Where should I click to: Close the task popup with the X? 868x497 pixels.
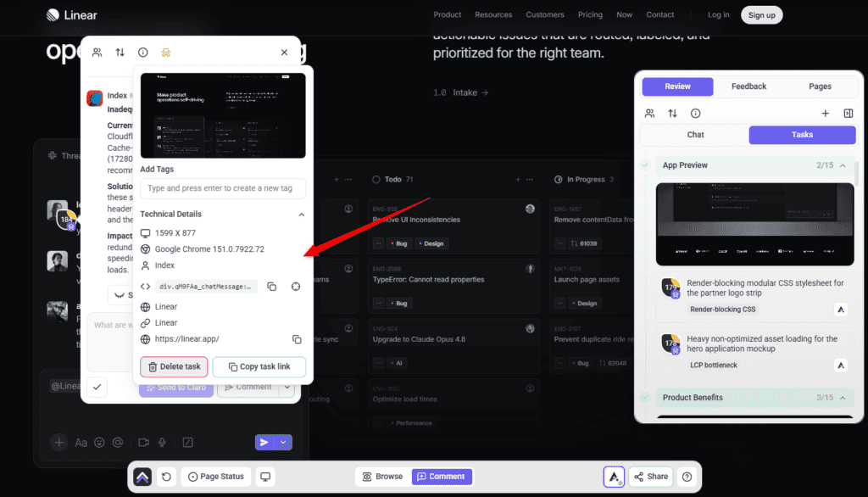284,52
